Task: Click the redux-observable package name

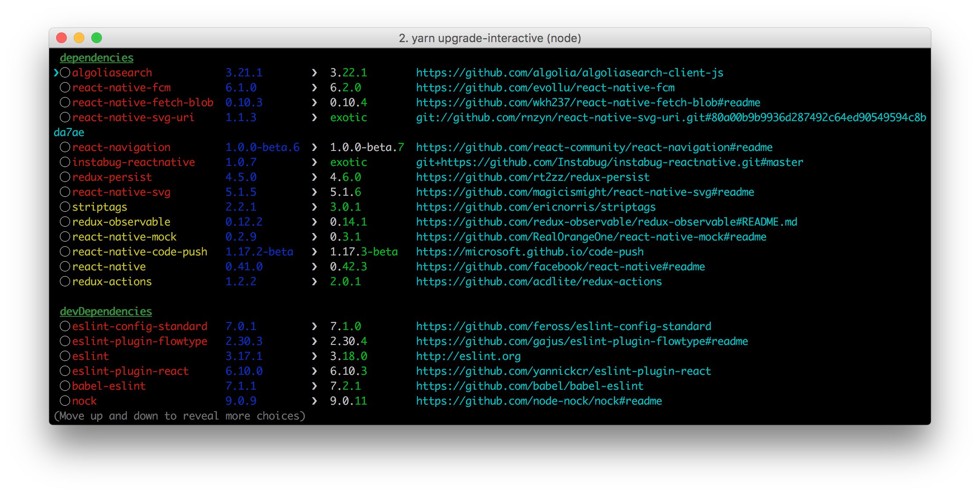Action: (121, 222)
